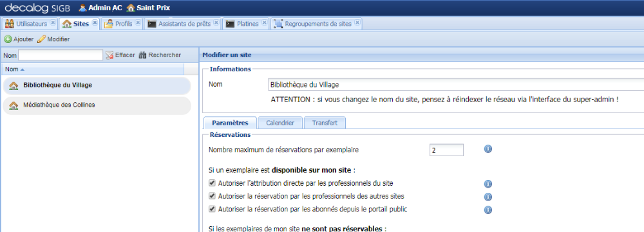Viewport: 644px width, 232px height.
Task: Select the Bibliothèque du Village row
Action: click(x=97, y=85)
